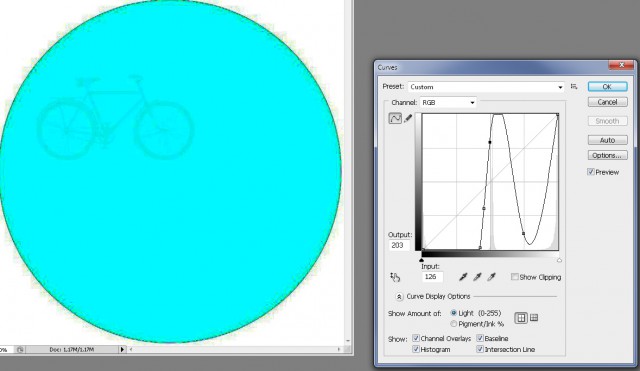Confirm curves with OK button
The image size is (640, 371).
pyautogui.click(x=607, y=87)
